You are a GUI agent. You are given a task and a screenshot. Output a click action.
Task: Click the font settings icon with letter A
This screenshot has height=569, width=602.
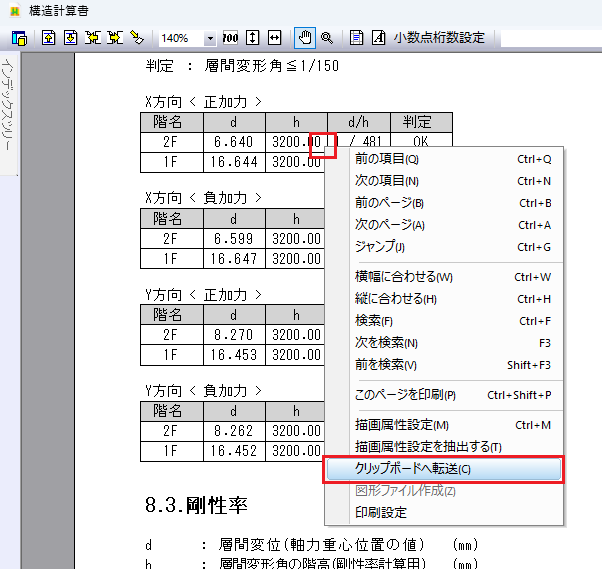point(378,38)
